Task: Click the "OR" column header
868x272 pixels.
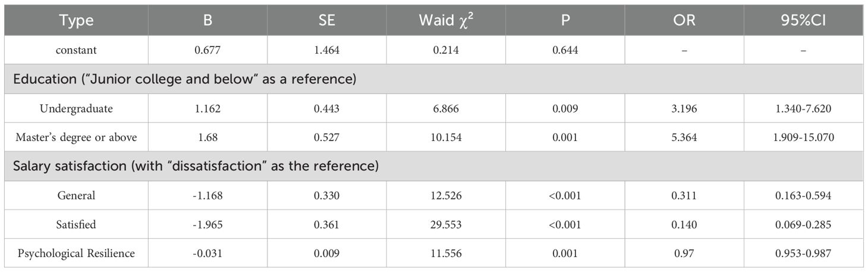Action: 684,20
